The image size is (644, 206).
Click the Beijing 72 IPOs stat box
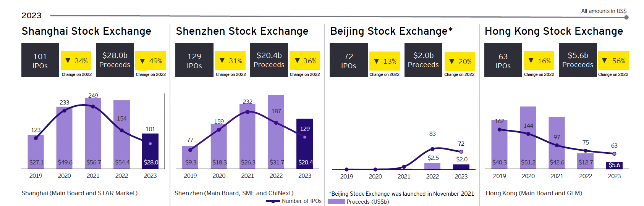(x=348, y=60)
